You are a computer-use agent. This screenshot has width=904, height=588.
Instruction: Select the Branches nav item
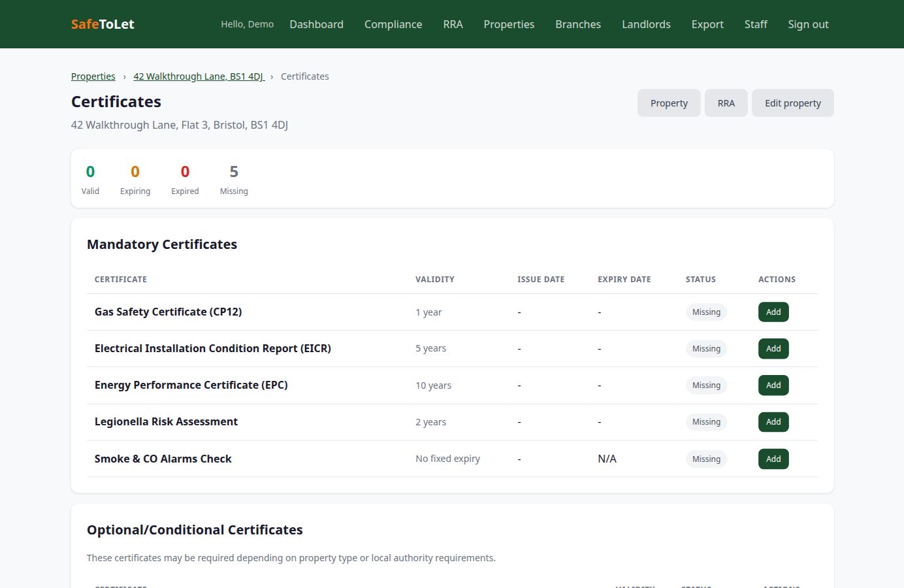(x=578, y=24)
